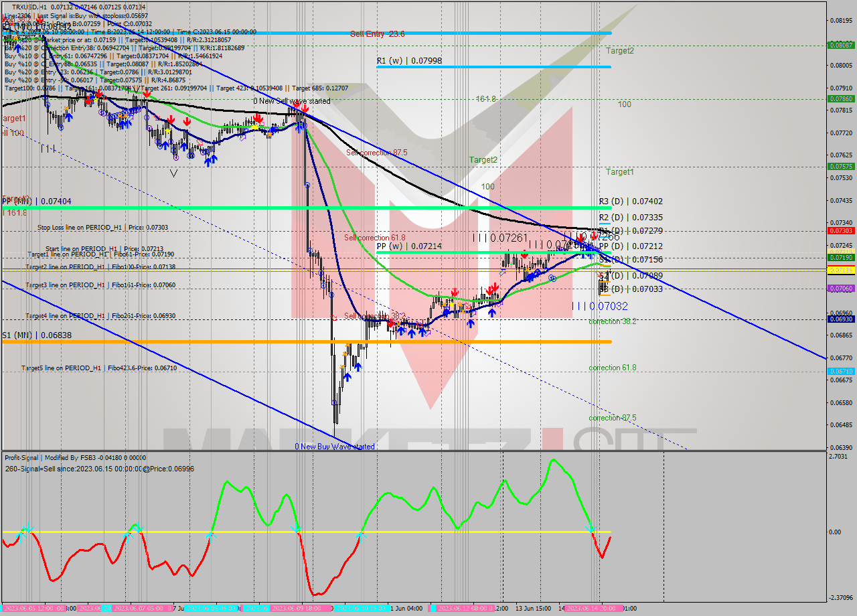Select the -2.37096 indicator scale value
The width and height of the screenshot is (857, 616).
point(842,598)
